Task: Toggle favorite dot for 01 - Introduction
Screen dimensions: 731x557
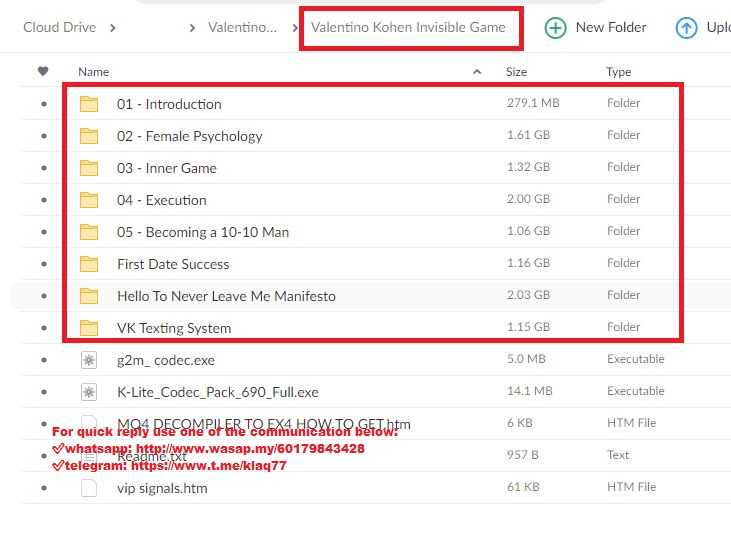Action: [44, 104]
